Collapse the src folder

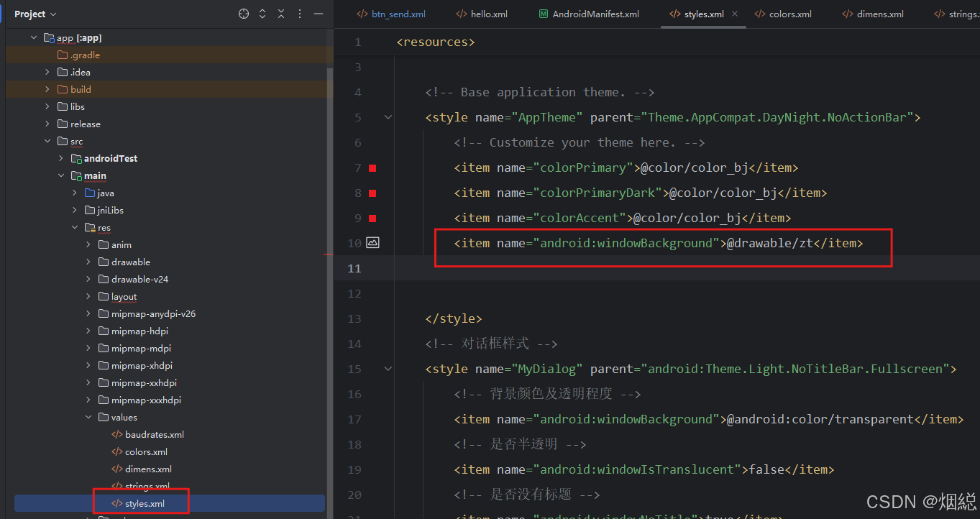click(x=47, y=141)
